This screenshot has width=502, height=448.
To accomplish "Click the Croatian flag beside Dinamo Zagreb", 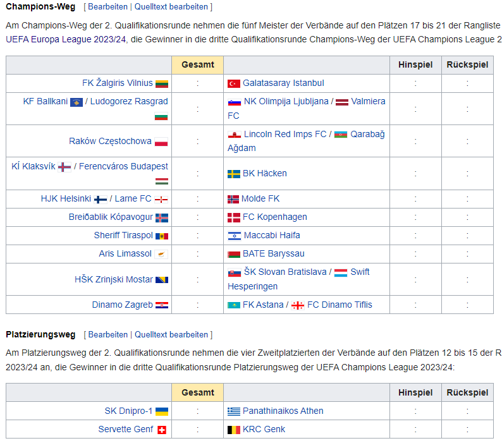I will 162,305.
